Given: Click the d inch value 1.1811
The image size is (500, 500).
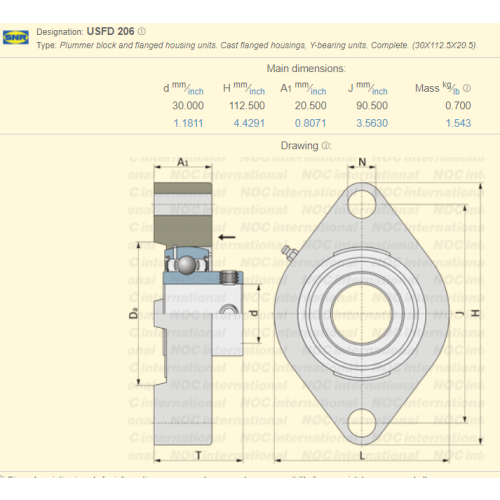Looking at the screenshot, I should click(x=188, y=123).
